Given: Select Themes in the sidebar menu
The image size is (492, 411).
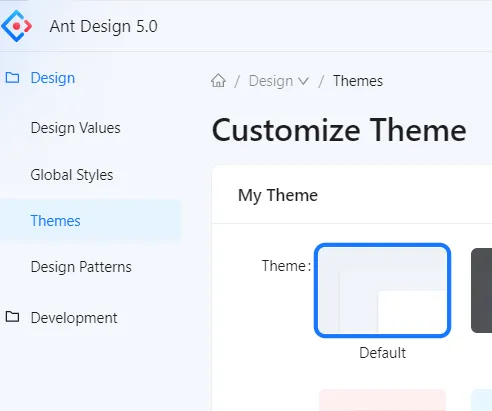Looking at the screenshot, I should click(90, 221).
